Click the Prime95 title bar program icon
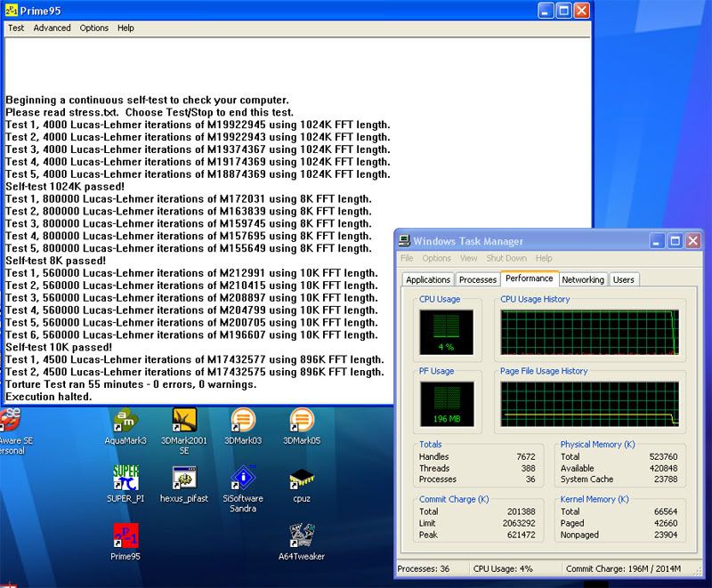Screen dimensions: 712x588 pos(11,10)
